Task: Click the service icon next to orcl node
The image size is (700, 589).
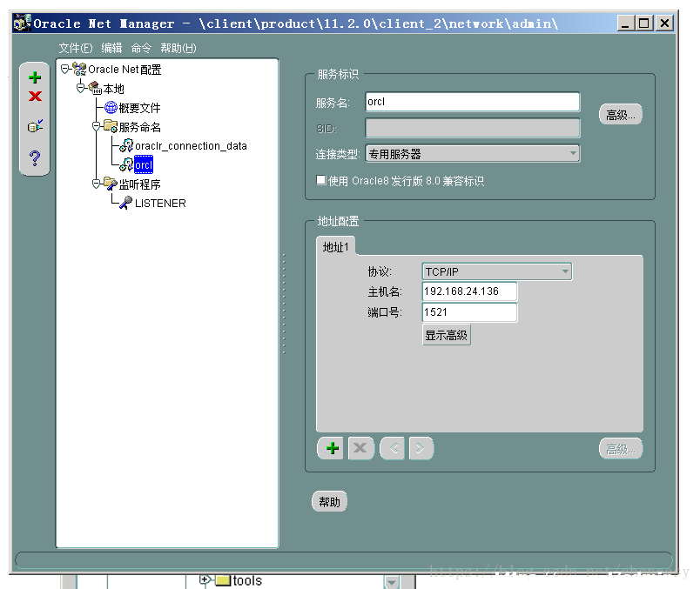Action: point(126,164)
